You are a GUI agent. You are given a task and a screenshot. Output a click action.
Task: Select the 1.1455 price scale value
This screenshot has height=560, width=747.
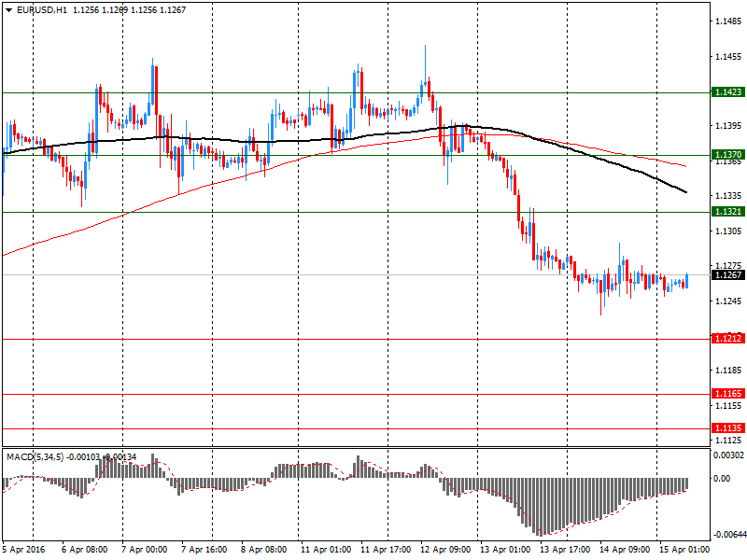point(728,57)
